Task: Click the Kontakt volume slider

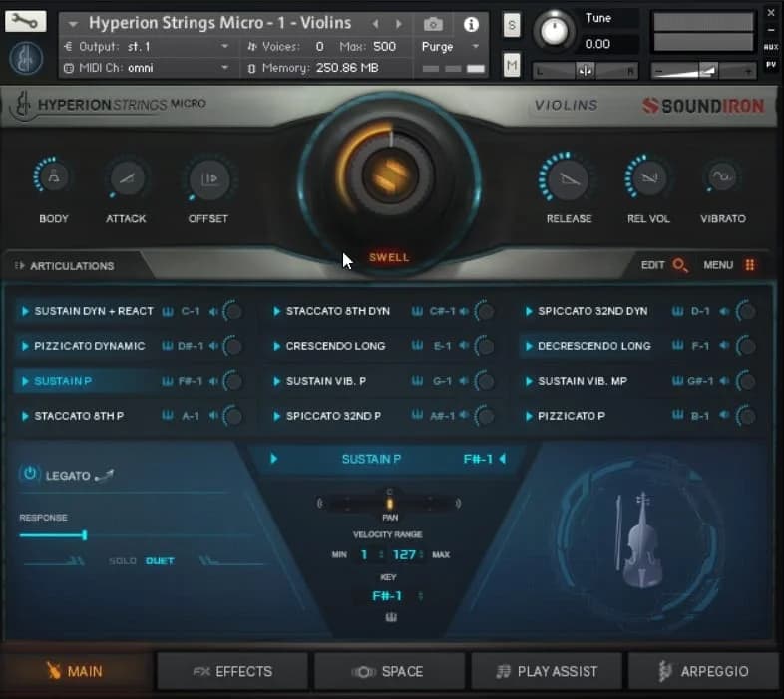Action: pyautogui.click(x=703, y=72)
